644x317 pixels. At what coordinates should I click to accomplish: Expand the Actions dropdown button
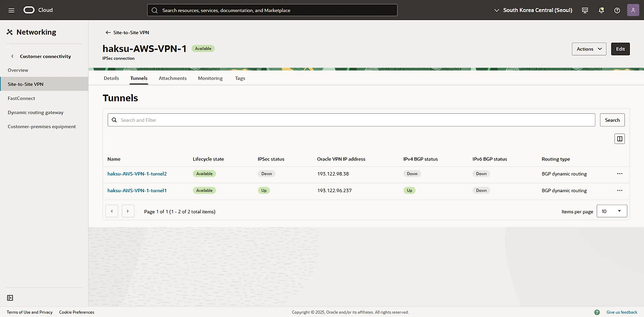pyautogui.click(x=589, y=49)
